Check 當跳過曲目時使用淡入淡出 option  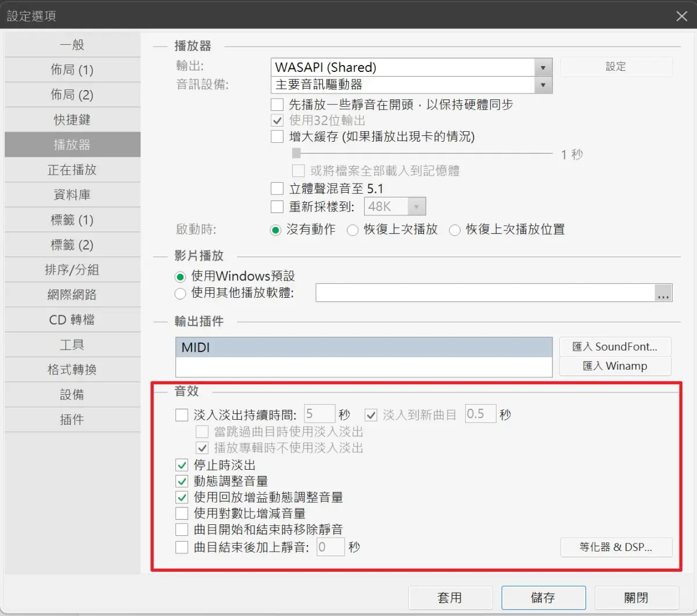pyautogui.click(x=202, y=431)
